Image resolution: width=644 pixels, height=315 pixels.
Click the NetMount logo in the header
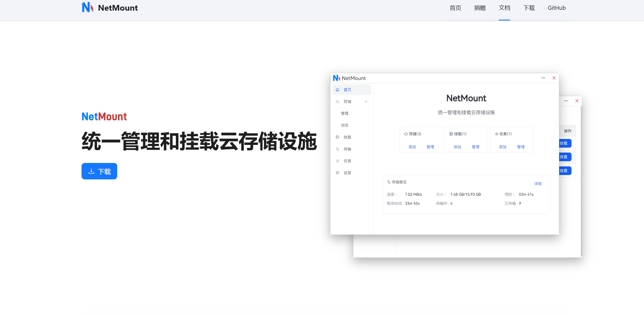(88, 7)
